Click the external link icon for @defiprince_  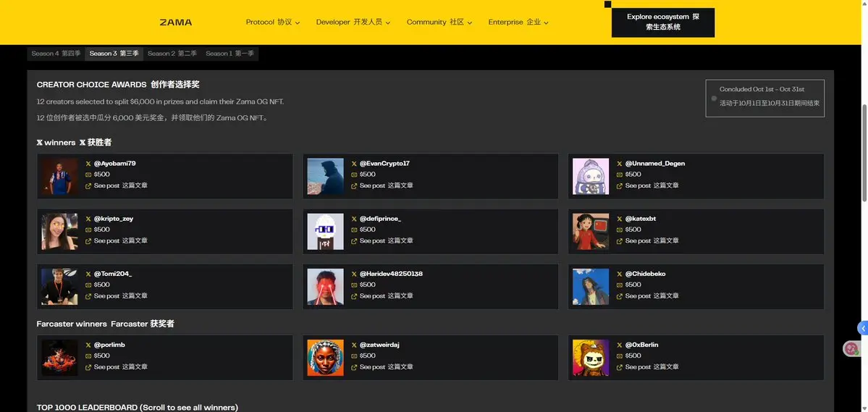coord(354,241)
